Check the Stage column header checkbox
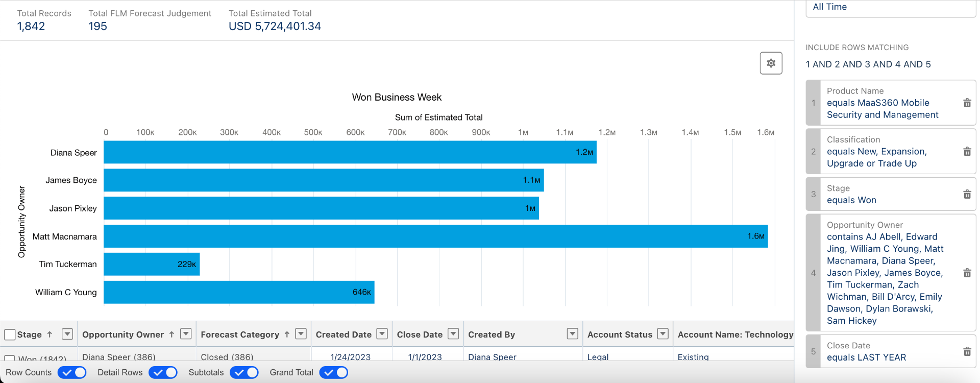 click(x=10, y=334)
